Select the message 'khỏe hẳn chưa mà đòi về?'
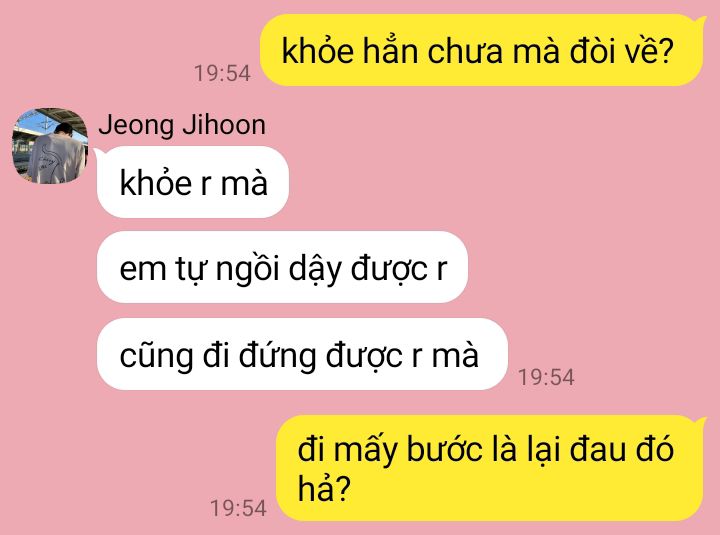This screenshot has height=535, width=720. point(482,50)
